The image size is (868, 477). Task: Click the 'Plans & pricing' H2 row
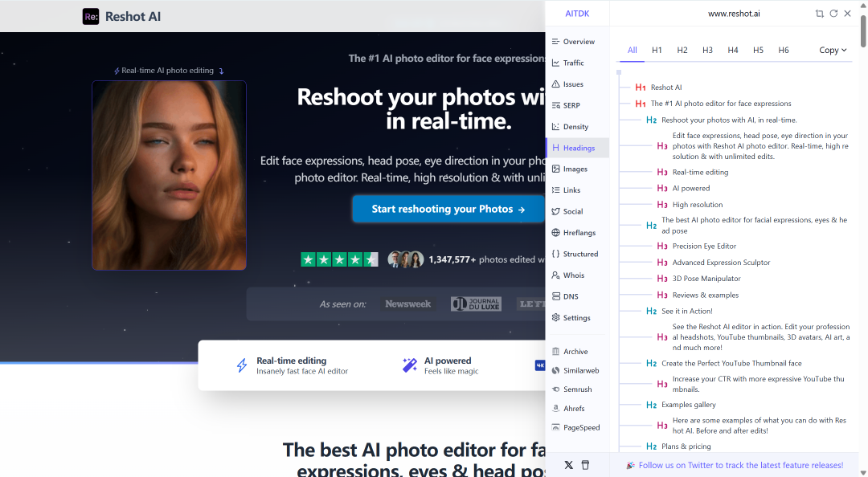(x=678, y=446)
